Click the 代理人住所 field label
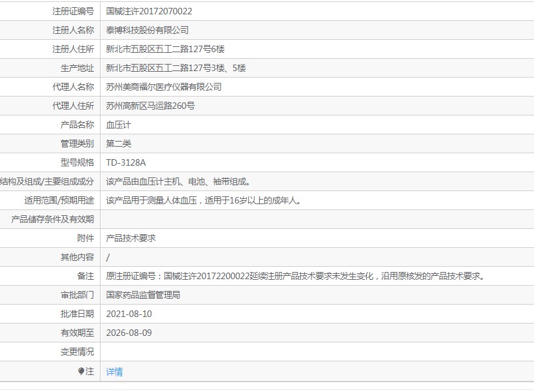Image resolution: width=534 pixels, height=392 pixels. (x=73, y=106)
